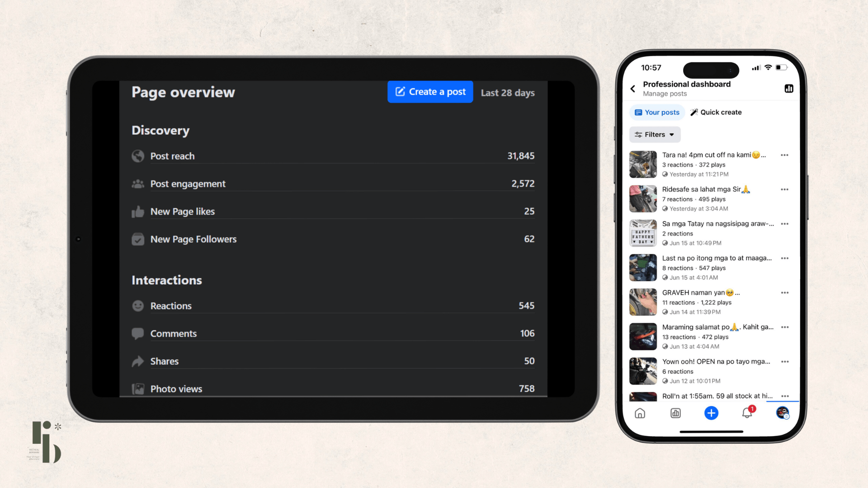Open Happy Fathers Day post thumbnail
The image size is (868, 488).
tap(643, 233)
